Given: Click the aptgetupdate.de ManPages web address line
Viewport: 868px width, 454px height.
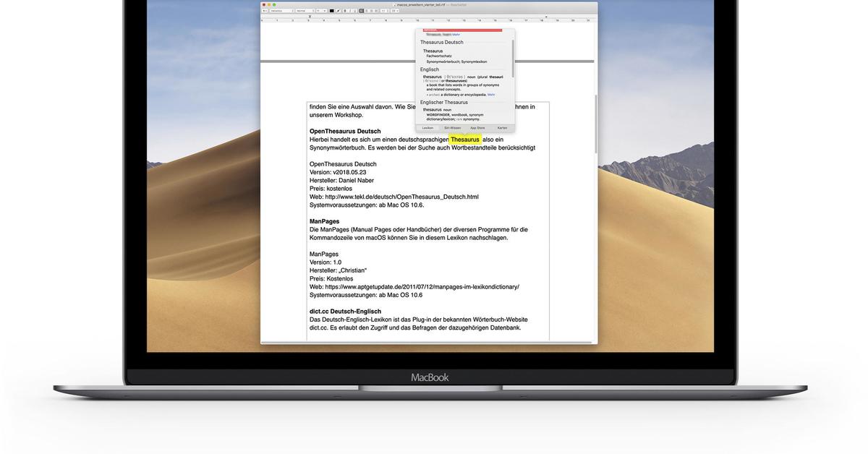Looking at the screenshot, I should click(414, 287).
